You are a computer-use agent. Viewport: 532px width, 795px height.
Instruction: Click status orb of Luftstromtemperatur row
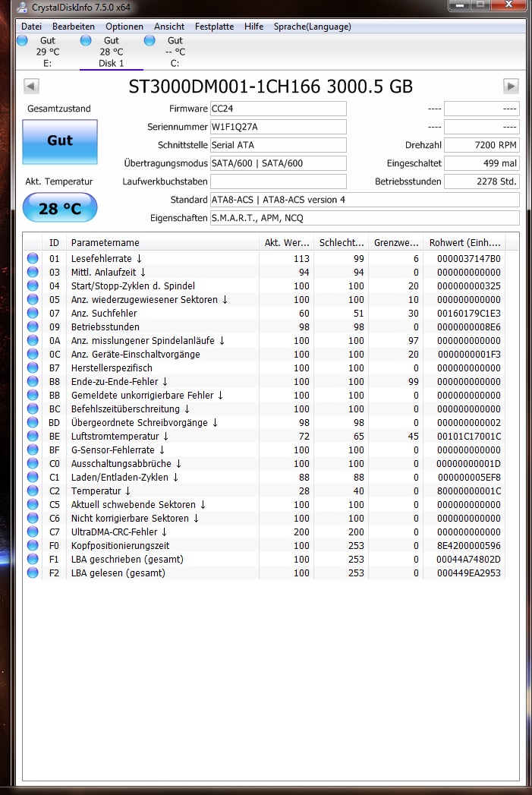click(33, 437)
